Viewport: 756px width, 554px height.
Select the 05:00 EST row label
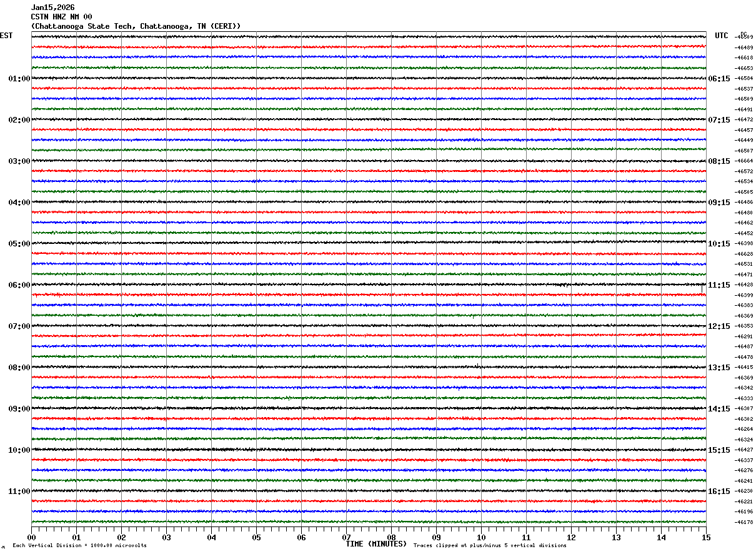[19, 244]
